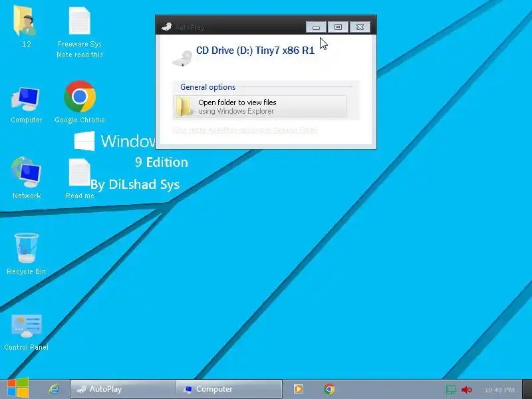Switch to AutoPlay taskbar button
The image size is (532, 399).
[123, 389]
